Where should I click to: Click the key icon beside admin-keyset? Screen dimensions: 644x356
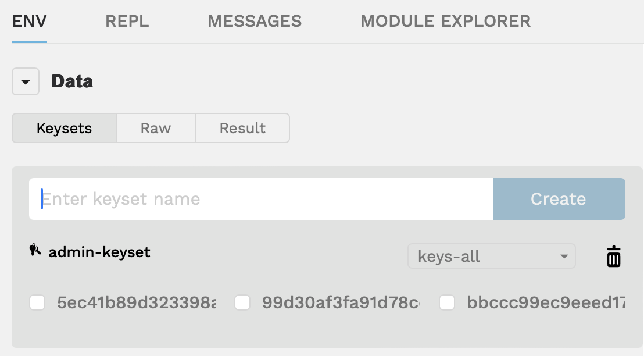35,251
